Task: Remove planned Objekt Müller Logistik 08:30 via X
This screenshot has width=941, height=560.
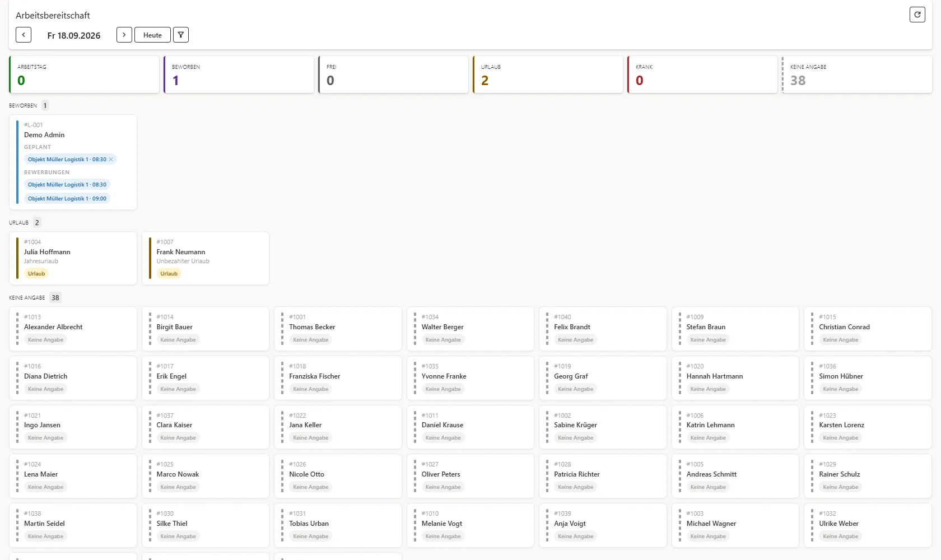Action: pyautogui.click(x=111, y=160)
